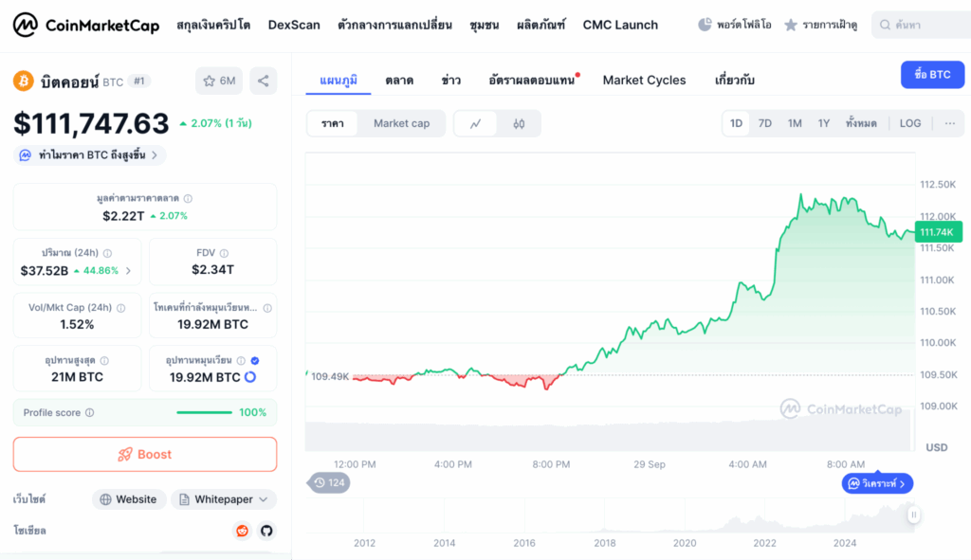Click the portfolio pie chart icon

pos(705,25)
